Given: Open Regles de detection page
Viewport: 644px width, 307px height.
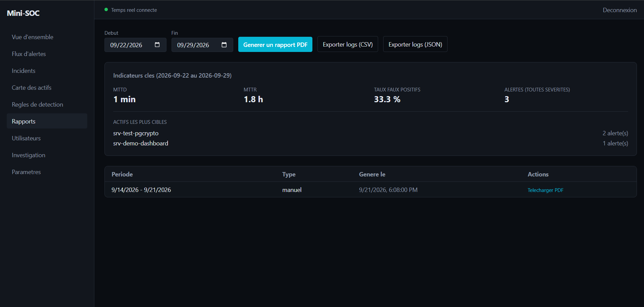Looking at the screenshot, I should click(x=47, y=105).
